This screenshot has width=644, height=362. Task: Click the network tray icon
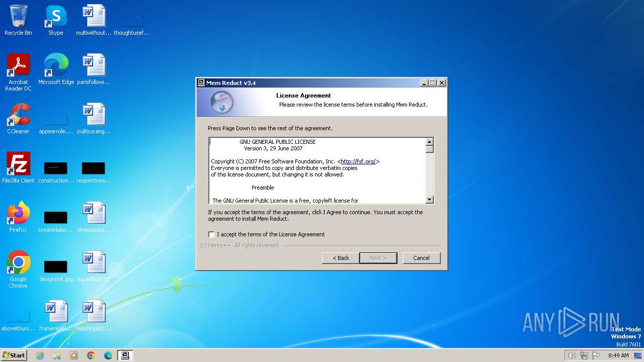(584, 355)
